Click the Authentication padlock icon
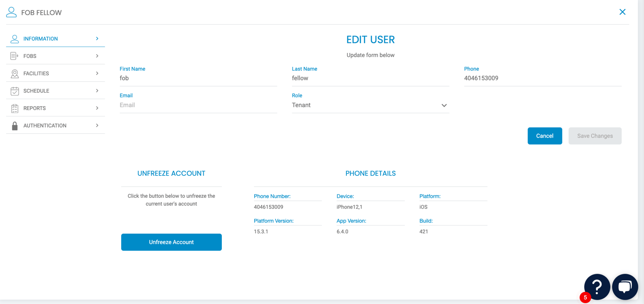The width and height of the screenshot is (644, 304). (x=15, y=125)
